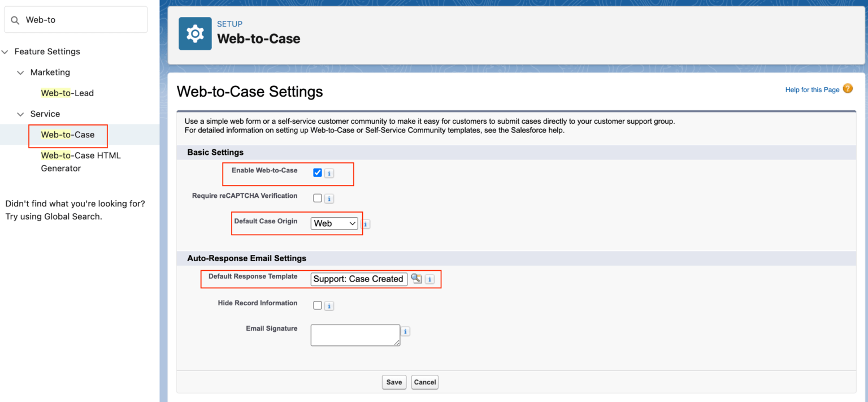Image resolution: width=868 pixels, height=402 pixels.
Task: Open the Help for this Page link
Action: [812, 89]
